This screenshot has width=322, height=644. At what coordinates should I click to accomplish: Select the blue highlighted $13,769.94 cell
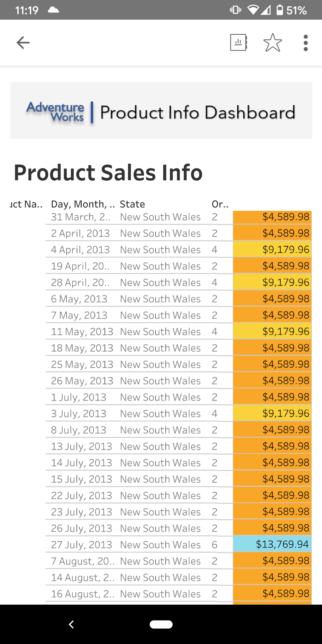pyautogui.click(x=271, y=544)
